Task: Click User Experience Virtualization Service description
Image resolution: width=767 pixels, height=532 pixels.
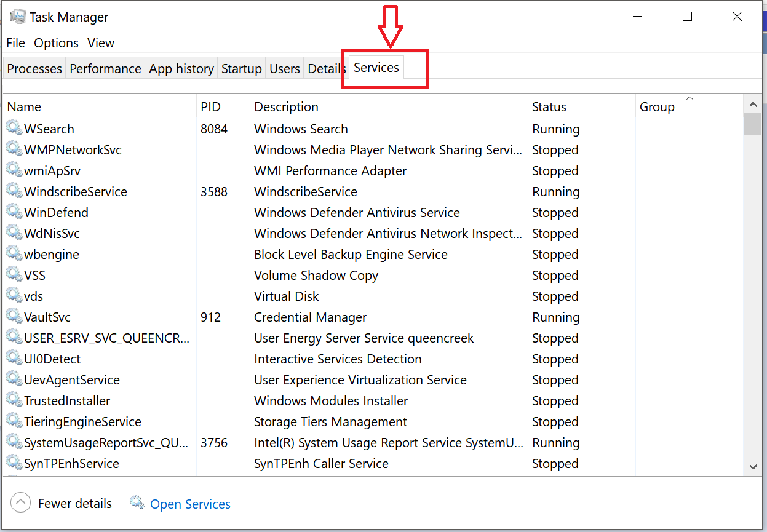Action: pyautogui.click(x=360, y=380)
